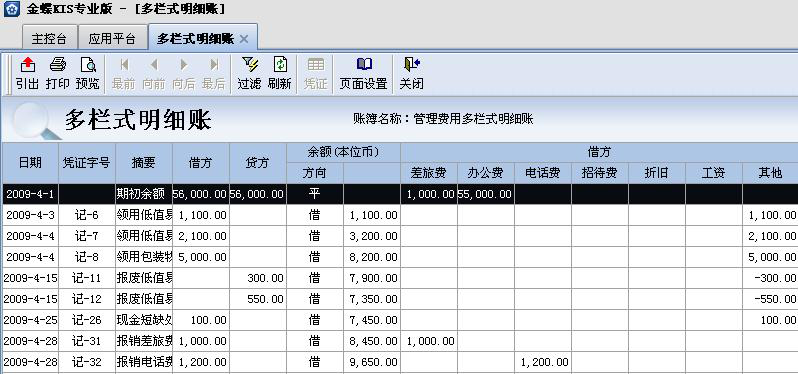The height and width of the screenshot is (374, 798).
Task: Switch to the 主控台 tab
Action: (49, 39)
